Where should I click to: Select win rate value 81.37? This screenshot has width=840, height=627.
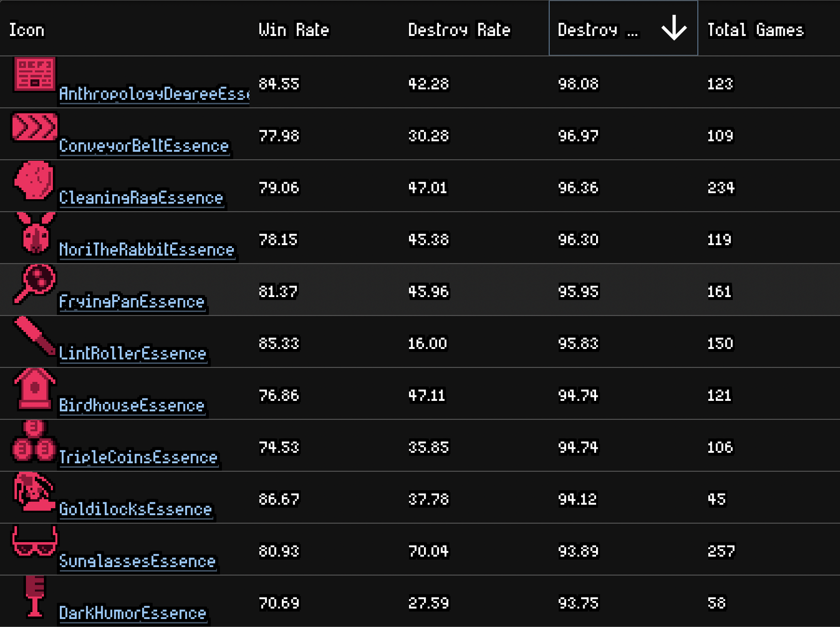coord(278,291)
